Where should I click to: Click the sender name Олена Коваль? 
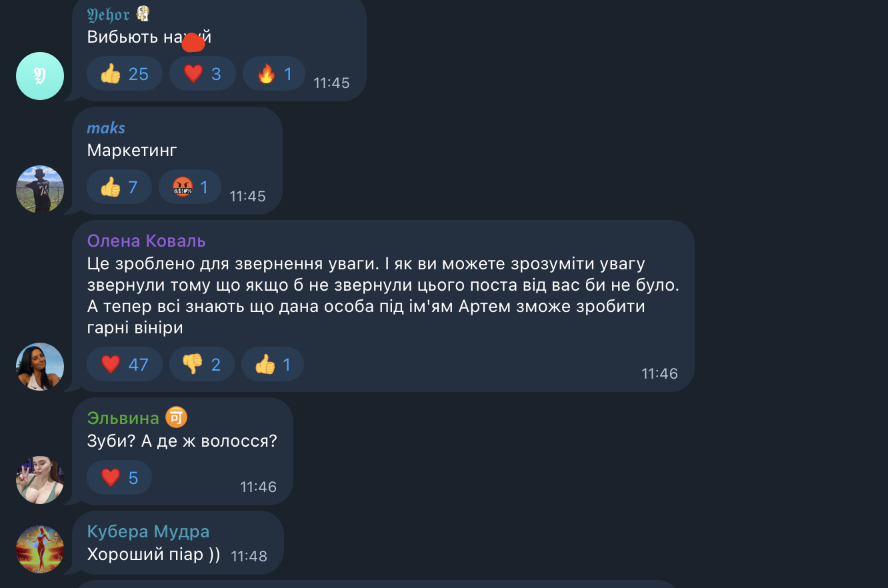[146, 241]
